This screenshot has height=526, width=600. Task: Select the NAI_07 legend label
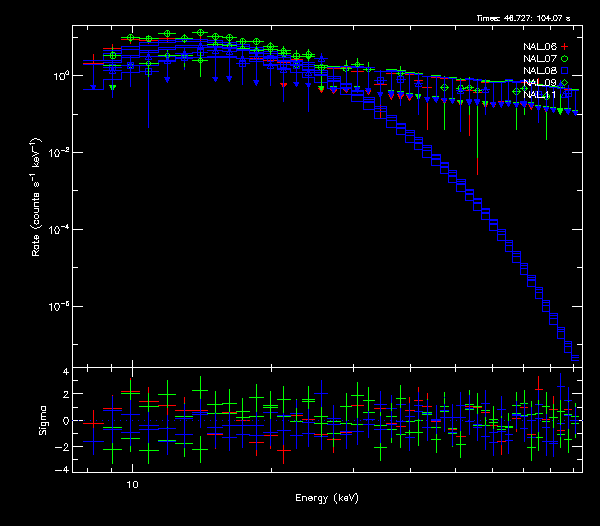coord(539,59)
